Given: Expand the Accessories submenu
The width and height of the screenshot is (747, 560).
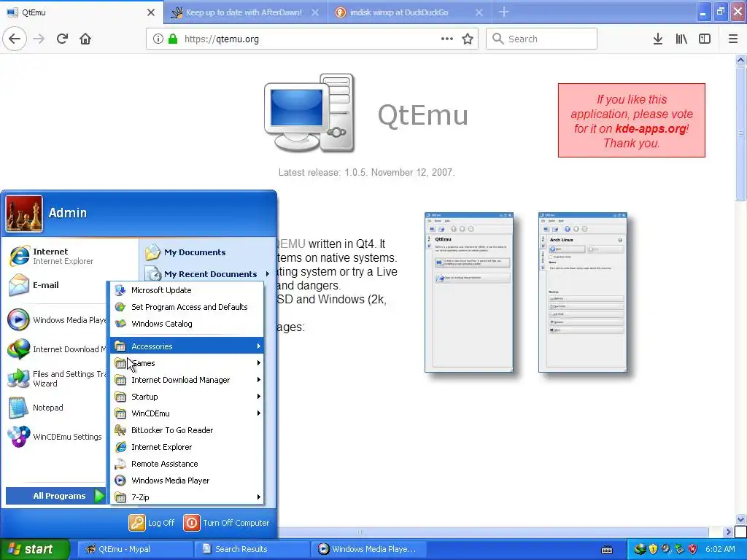Looking at the screenshot, I should [187, 346].
